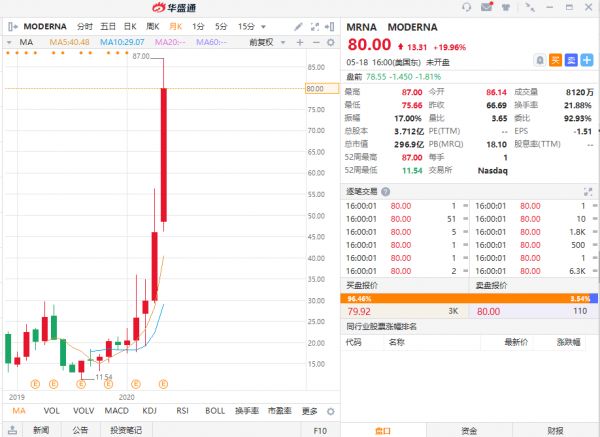The width and height of the screenshot is (600, 437).
Task: Enable the MACD indicator
Action: click(x=116, y=411)
